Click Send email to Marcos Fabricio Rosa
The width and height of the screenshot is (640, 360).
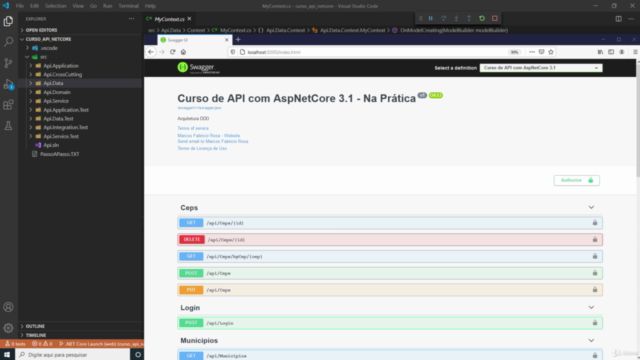(213, 141)
